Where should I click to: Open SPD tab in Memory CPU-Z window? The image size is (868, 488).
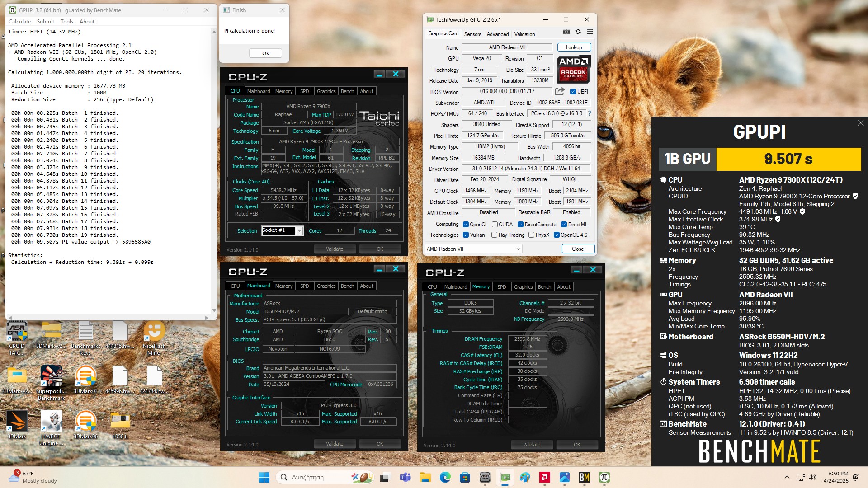tap(501, 287)
